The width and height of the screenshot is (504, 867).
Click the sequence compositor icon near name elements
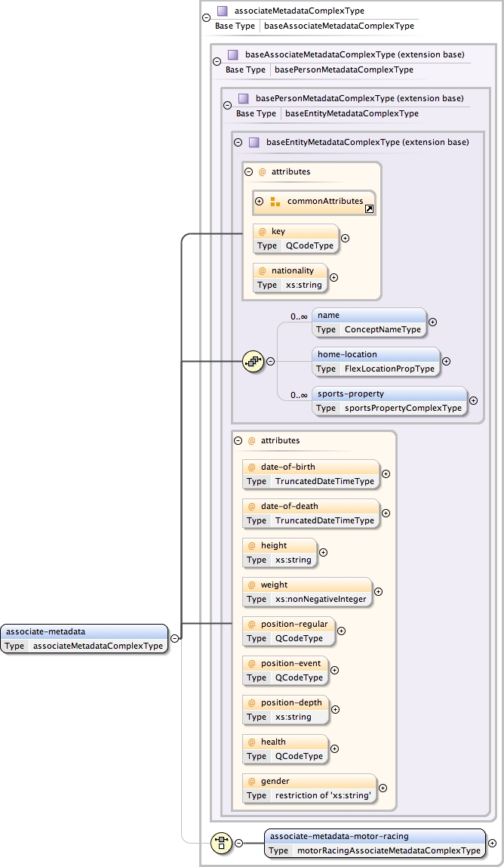tap(252, 362)
